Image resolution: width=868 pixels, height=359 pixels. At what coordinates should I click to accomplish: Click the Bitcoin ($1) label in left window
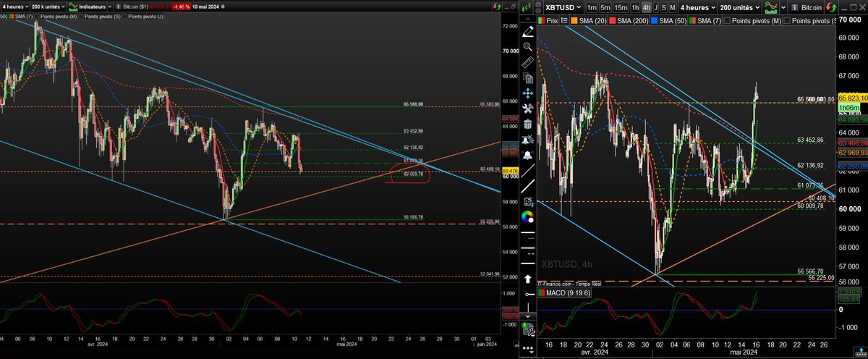click(x=135, y=7)
